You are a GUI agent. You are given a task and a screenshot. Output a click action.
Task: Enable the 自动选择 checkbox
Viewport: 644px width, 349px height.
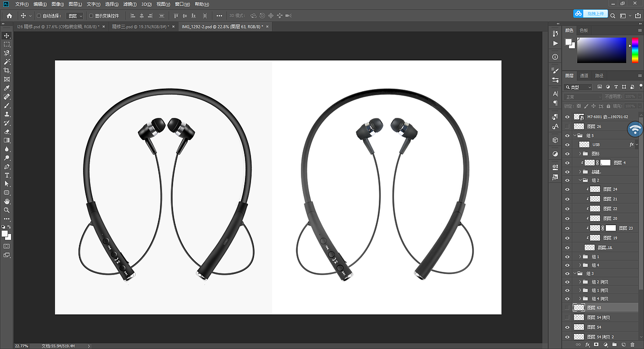pos(39,16)
